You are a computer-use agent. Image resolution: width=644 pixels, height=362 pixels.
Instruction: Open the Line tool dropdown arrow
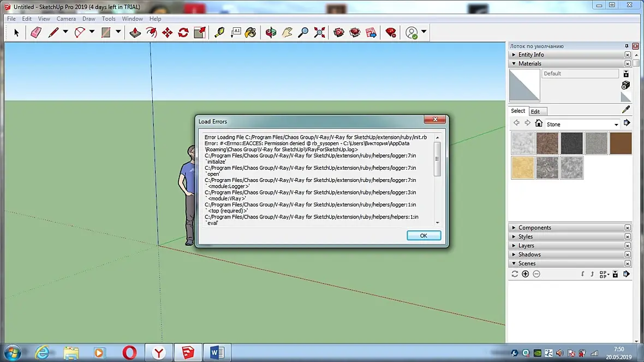[65, 32]
